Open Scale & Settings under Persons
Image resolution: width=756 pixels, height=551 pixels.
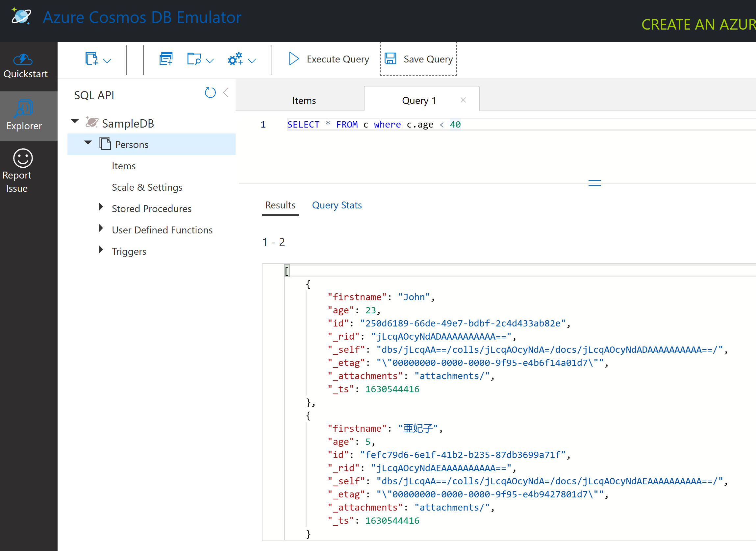click(x=147, y=187)
